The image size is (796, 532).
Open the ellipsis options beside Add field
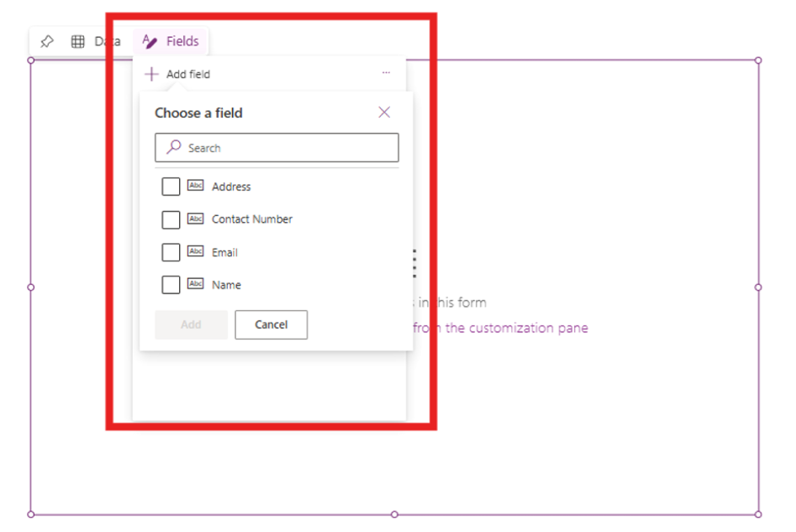click(x=387, y=73)
